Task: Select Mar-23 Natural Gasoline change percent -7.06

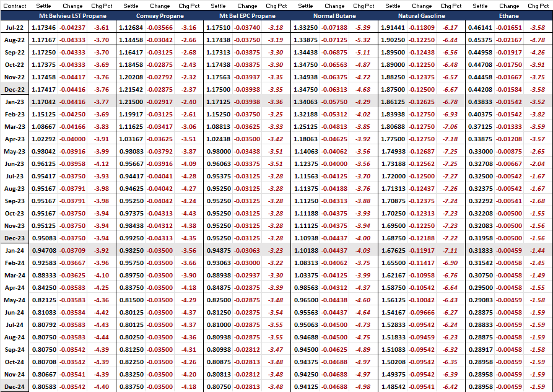Action: 450,127
